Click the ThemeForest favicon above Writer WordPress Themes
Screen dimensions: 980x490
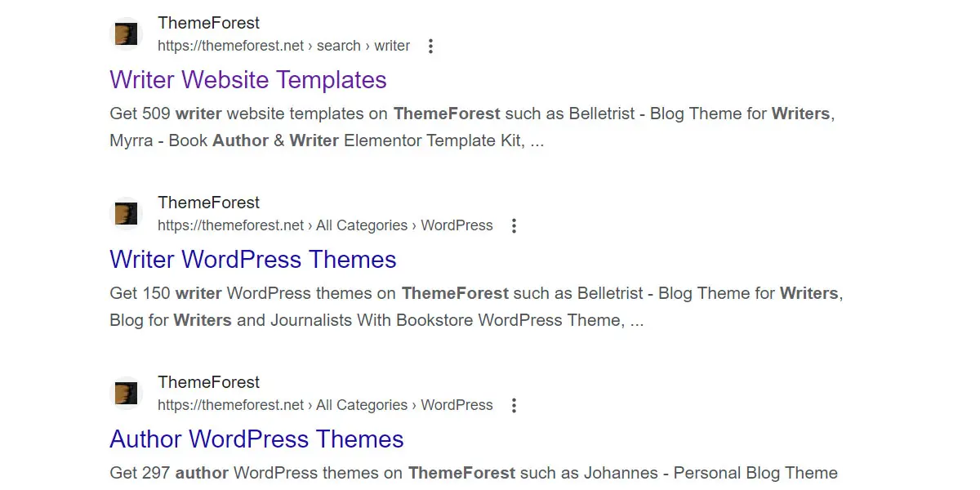point(126,214)
